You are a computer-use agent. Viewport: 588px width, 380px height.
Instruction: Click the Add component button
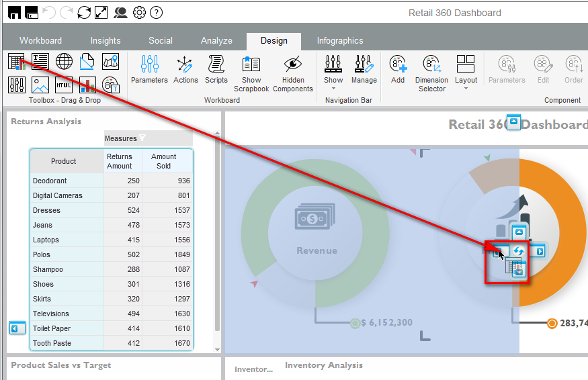tap(398, 70)
